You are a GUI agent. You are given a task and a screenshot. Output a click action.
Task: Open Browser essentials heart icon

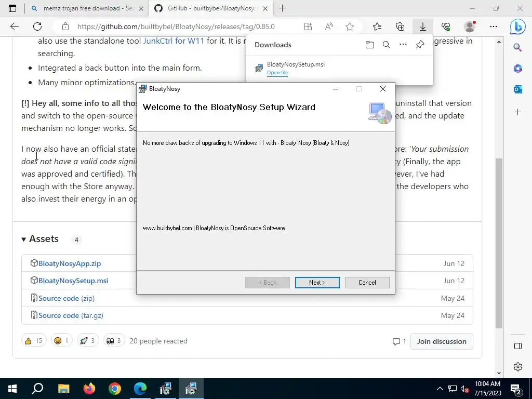[445, 26]
